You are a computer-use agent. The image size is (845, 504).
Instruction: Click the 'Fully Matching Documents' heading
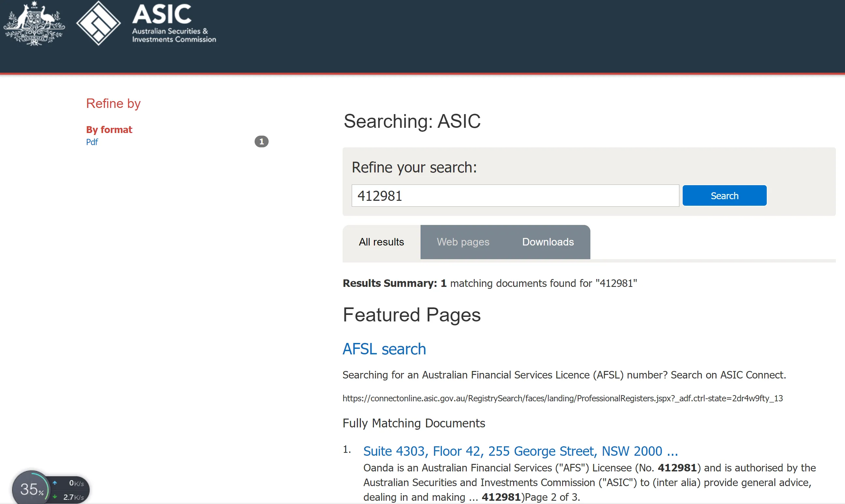[x=414, y=423]
